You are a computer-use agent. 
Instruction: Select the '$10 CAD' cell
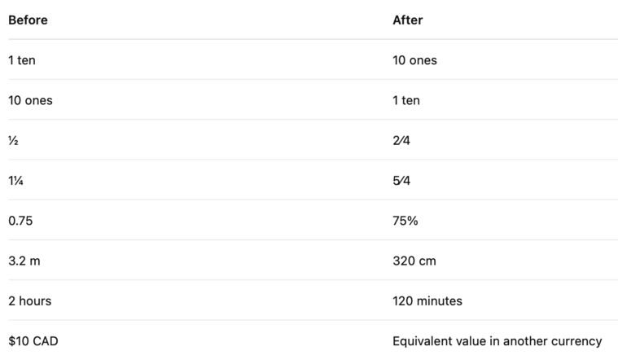33,341
